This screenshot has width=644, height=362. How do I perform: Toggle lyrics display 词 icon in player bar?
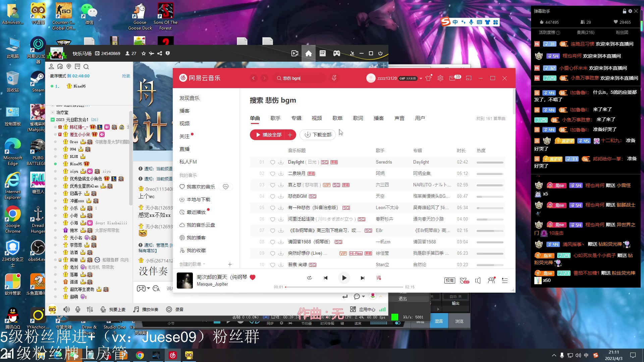[x=379, y=278]
